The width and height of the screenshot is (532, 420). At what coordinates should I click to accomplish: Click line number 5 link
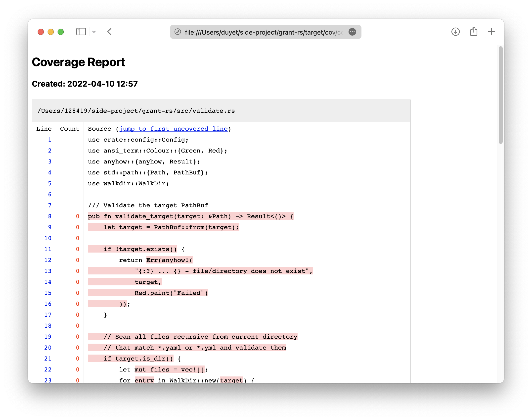click(50, 183)
